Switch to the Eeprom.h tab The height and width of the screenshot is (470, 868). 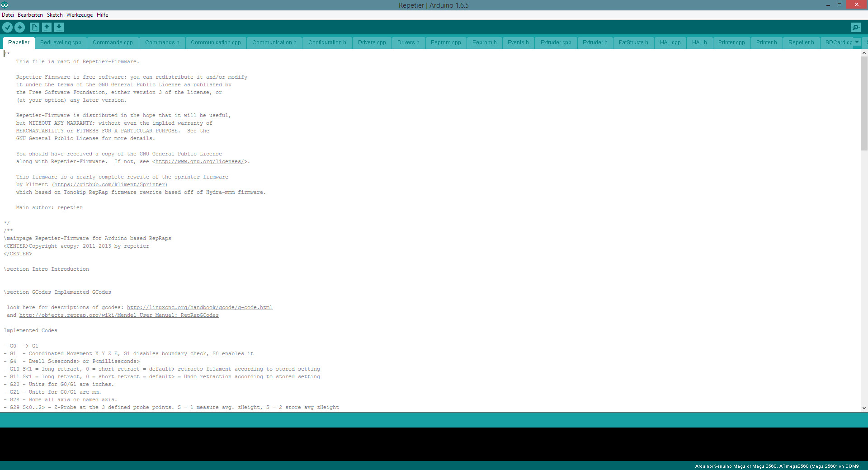point(485,42)
